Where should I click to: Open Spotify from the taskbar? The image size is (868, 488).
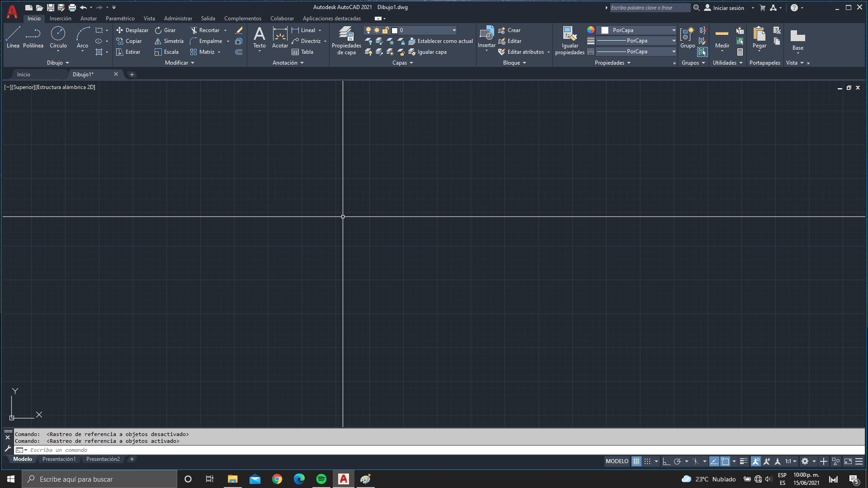321,479
